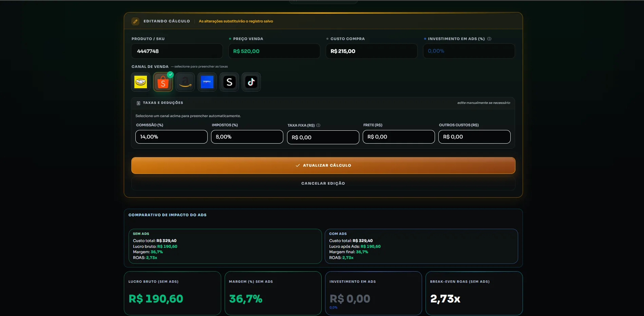Focus the Comissão (%) field
The height and width of the screenshot is (316, 644).
pyautogui.click(x=171, y=137)
